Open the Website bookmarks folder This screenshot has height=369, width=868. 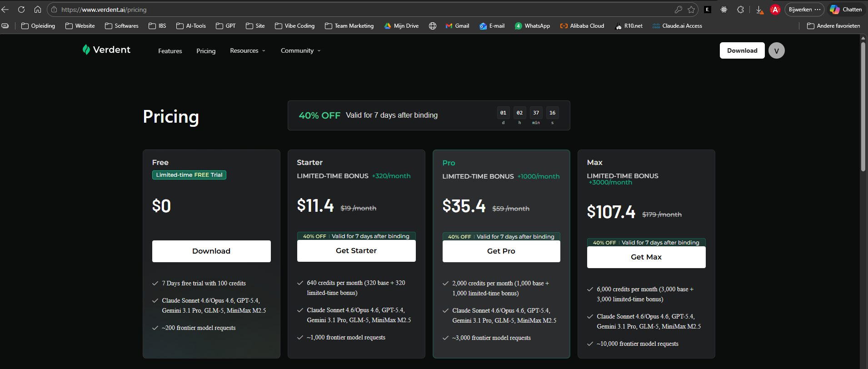[x=80, y=26]
